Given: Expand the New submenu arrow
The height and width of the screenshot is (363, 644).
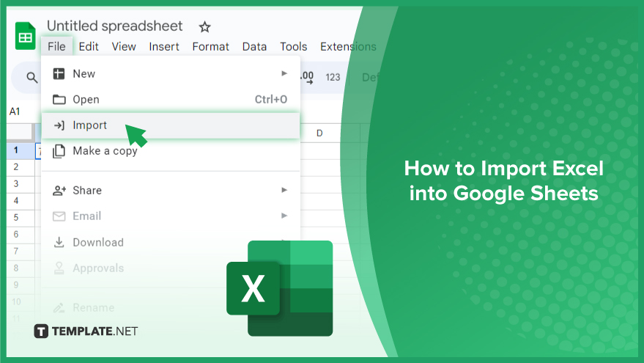Looking at the screenshot, I should [x=284, y=73].
